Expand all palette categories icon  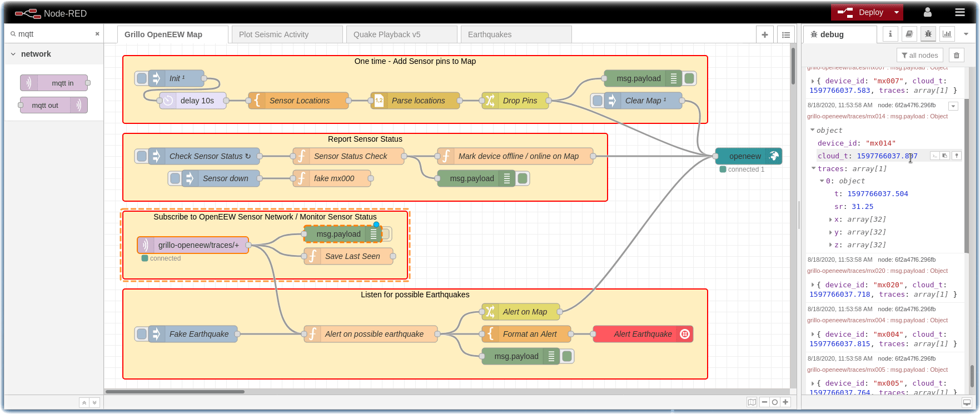[94, 403]
